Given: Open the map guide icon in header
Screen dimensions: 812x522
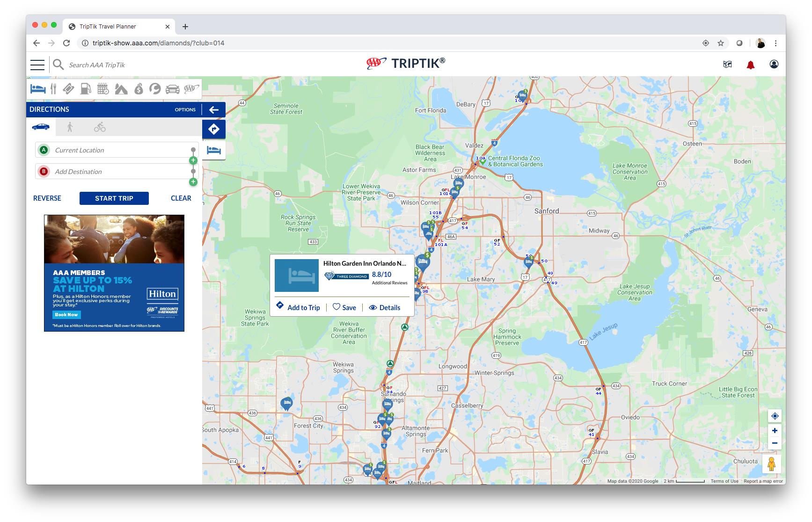Looking at the screenshot, I should [727, 65].
